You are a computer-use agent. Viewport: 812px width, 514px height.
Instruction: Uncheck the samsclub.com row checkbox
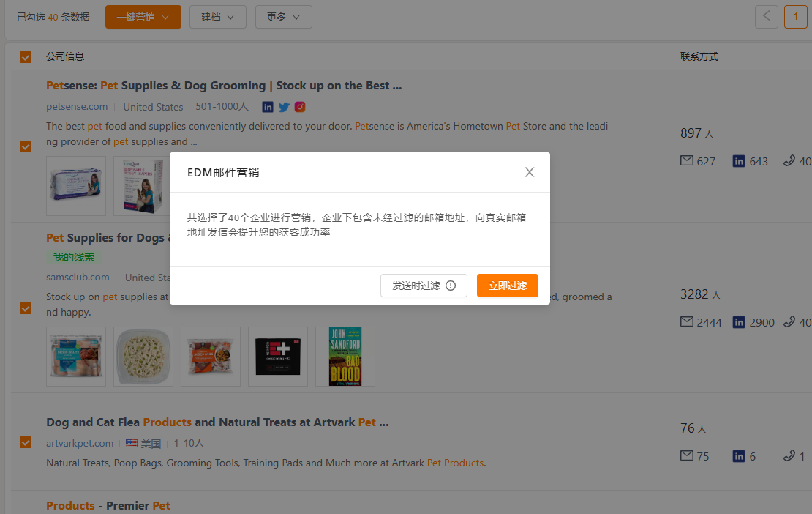[x=26, y=308]
